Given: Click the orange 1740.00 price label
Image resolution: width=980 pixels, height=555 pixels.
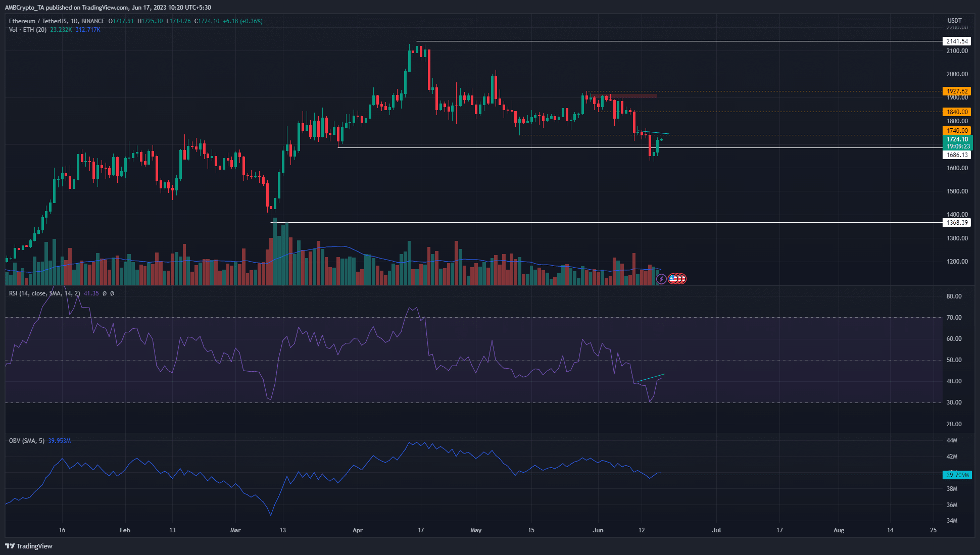Looking at the screenshot, I should coord(957,131).
